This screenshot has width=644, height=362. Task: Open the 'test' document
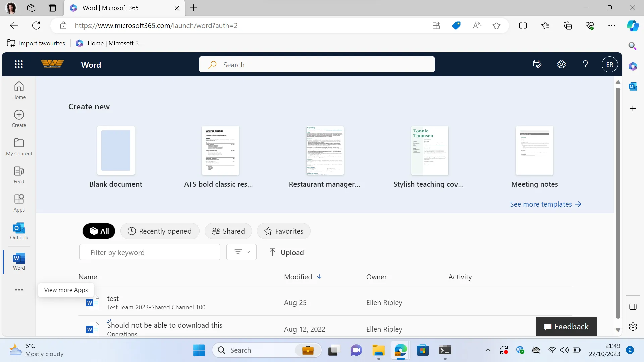click(113, 298)
